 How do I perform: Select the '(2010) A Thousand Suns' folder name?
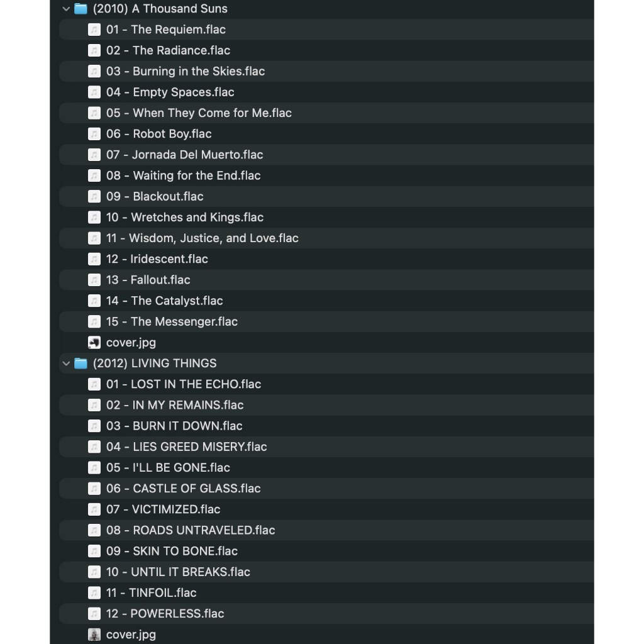point(160,9)
